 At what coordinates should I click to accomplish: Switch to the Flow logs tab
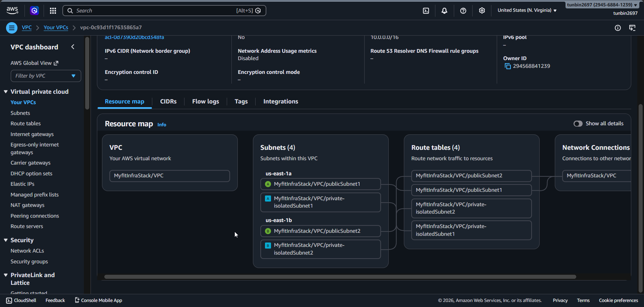tap(205, 101)
